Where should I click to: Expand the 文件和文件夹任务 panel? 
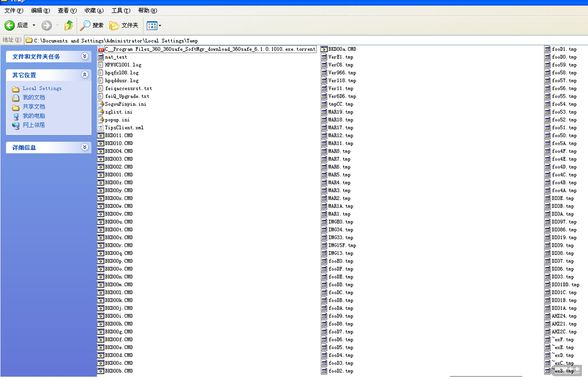click(85, 56)
